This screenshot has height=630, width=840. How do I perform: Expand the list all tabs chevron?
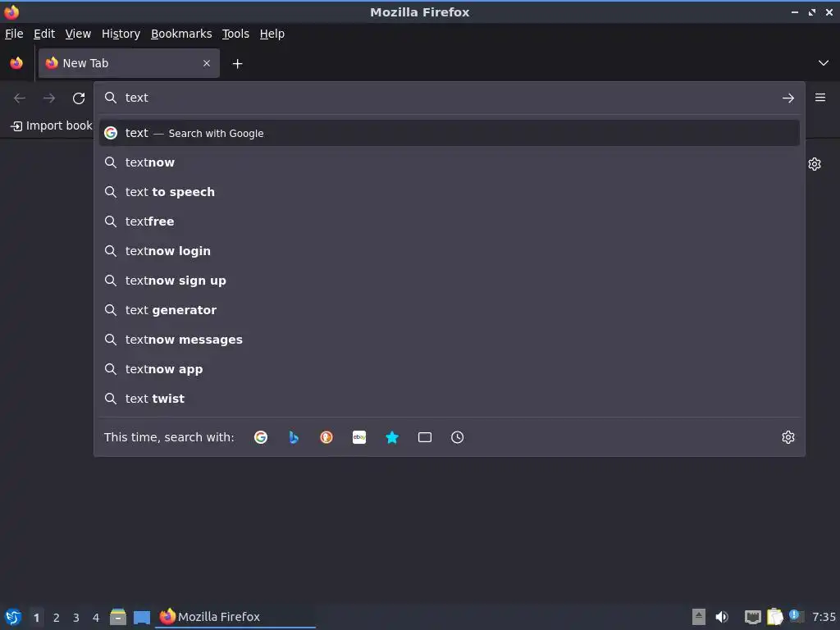824,63
